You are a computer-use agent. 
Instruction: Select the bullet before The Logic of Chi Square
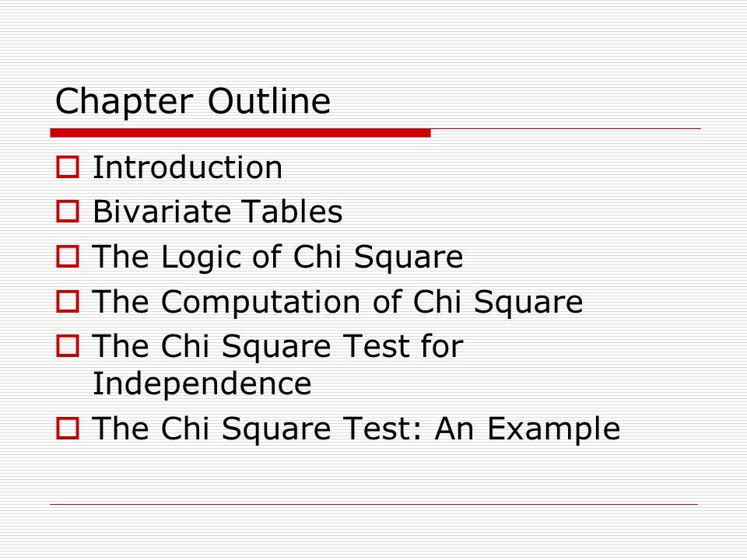tap(68, 256)
